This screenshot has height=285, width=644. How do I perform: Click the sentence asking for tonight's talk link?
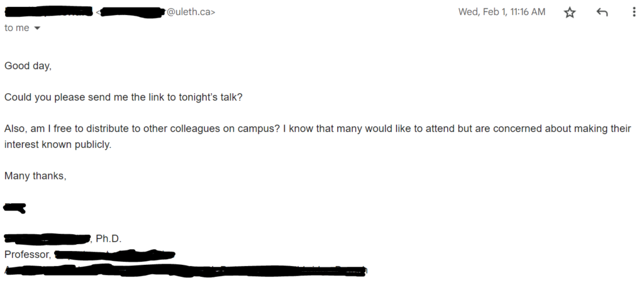point(123,97)
